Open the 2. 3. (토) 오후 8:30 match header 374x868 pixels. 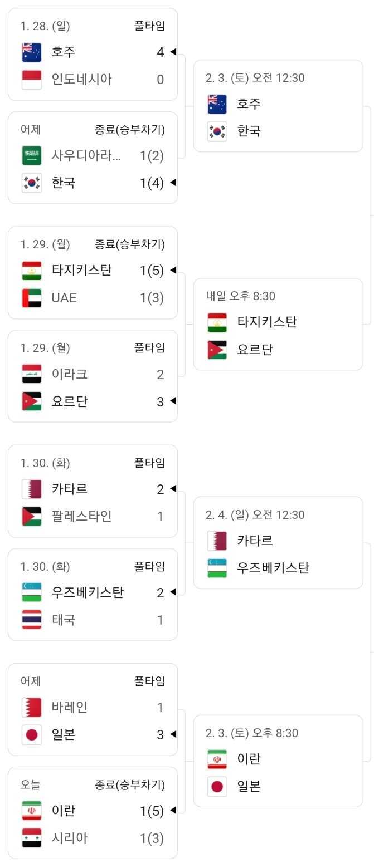pyautogui.click(x=252, y=733)
